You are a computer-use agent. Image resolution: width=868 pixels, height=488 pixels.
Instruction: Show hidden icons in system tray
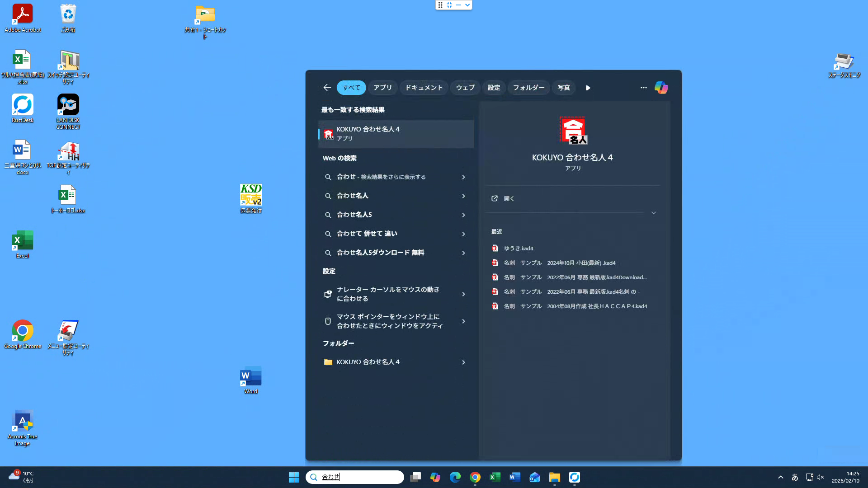pyautogui.click(x=780, y=477)
